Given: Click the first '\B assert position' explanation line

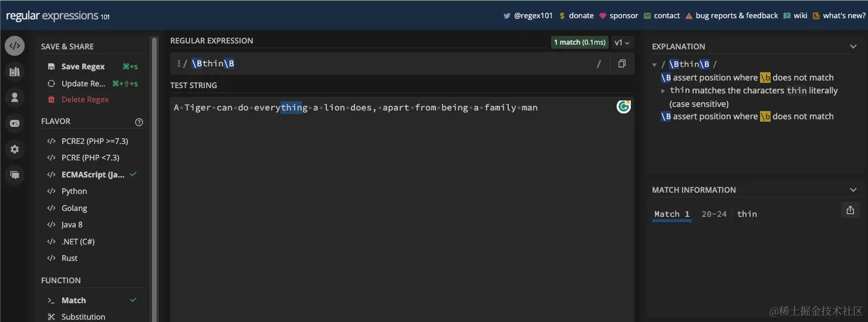Looking at the screenshot, I should coord(747,78).
